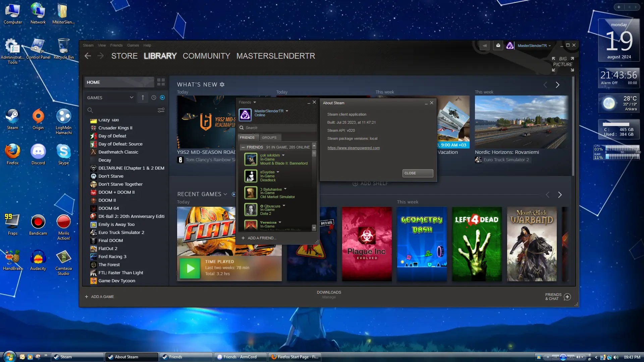Enter Big Picture mode
The width and height of the screenshot is (644, 362).
point(563,64)
